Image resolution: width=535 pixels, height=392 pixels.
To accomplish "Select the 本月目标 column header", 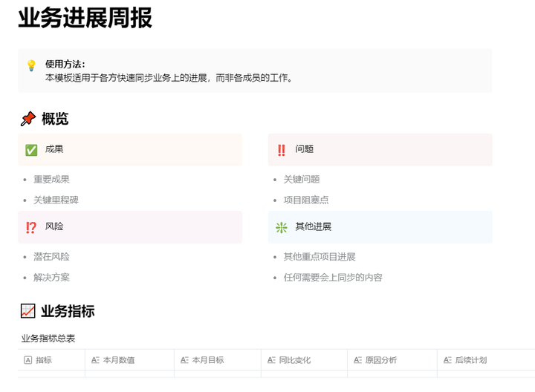I will click(x=218, y=360).
